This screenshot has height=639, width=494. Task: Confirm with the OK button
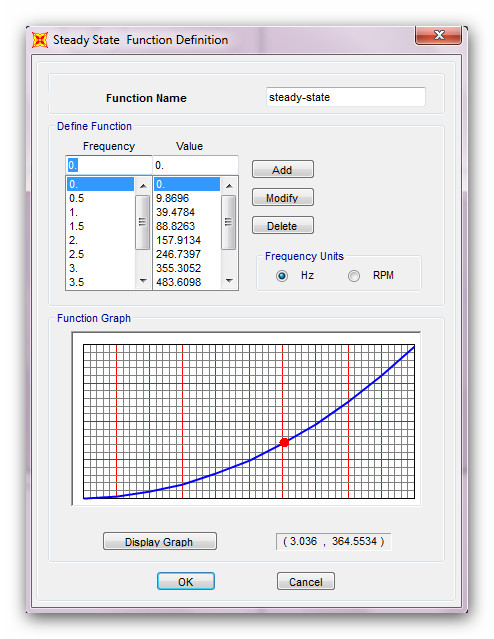coord(185,581)
